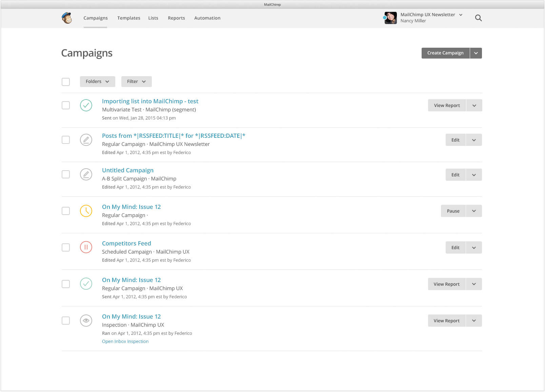The height and width of the screenshot is (392, 545).
Task: Click Edit for Untitled Campaign
Action: click(x=456, y=175)
